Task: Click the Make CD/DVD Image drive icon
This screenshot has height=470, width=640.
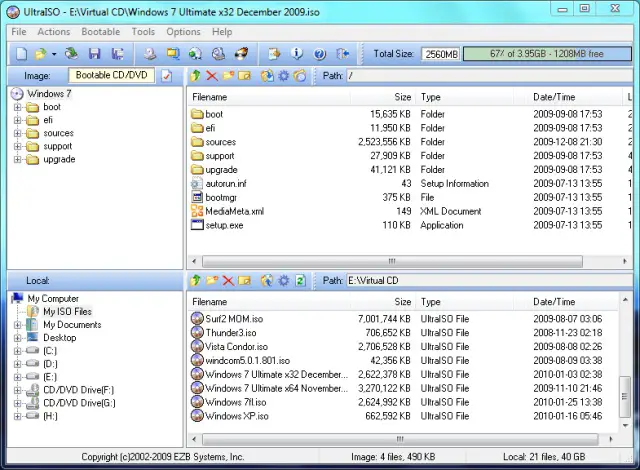Action: [150, 53]
